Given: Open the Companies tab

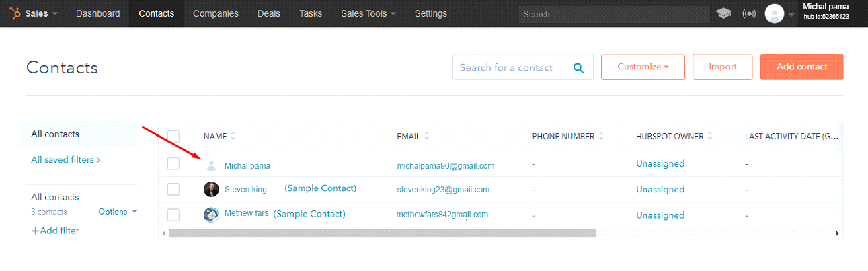Looking at the screenshot, I should point(216,13).
